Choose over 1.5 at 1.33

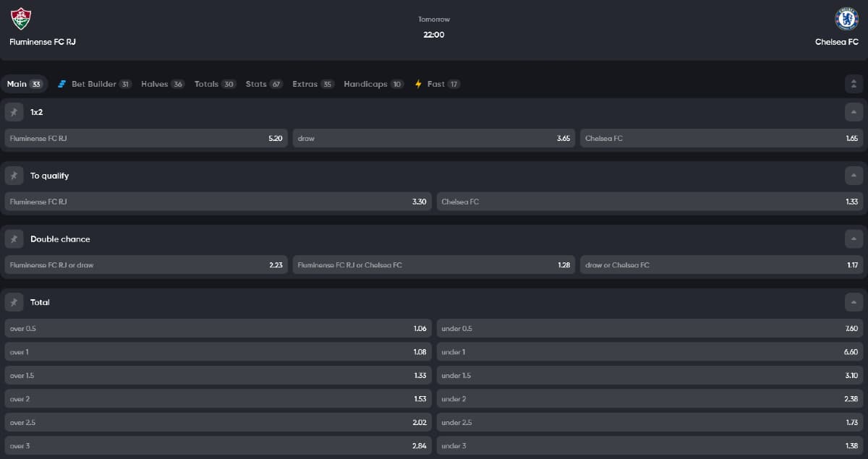[x=218, y=375]
